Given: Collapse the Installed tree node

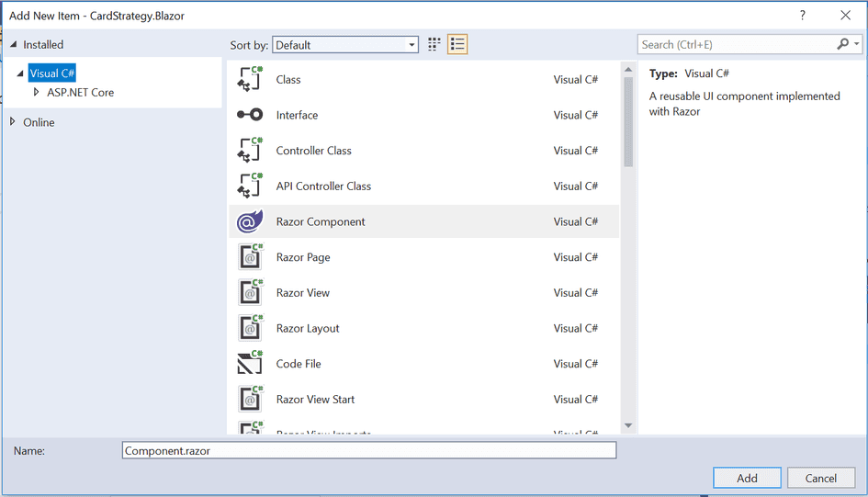Looking at the screenshot, I should (x=13, y=44).
